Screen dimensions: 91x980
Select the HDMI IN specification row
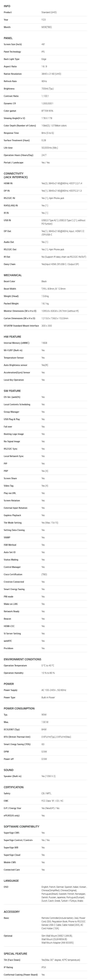point(45,183)
